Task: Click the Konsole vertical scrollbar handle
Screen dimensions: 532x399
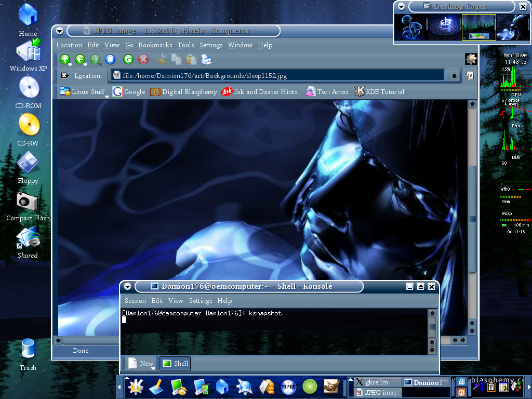Action: 432,327
